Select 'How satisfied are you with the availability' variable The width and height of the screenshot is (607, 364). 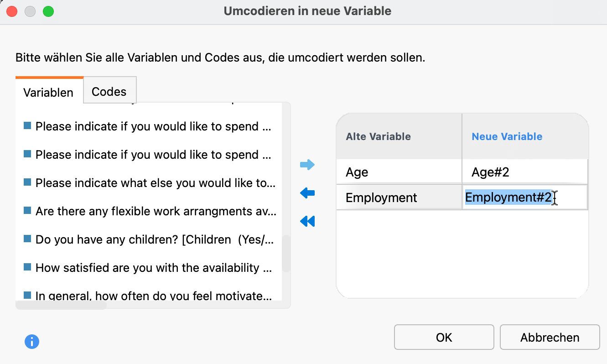[153, 268]
